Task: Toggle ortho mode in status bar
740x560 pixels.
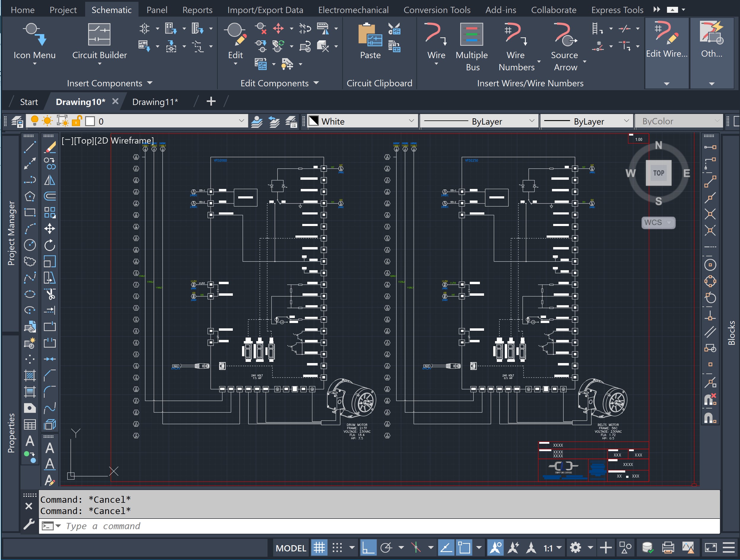Action: pos(368,548)
